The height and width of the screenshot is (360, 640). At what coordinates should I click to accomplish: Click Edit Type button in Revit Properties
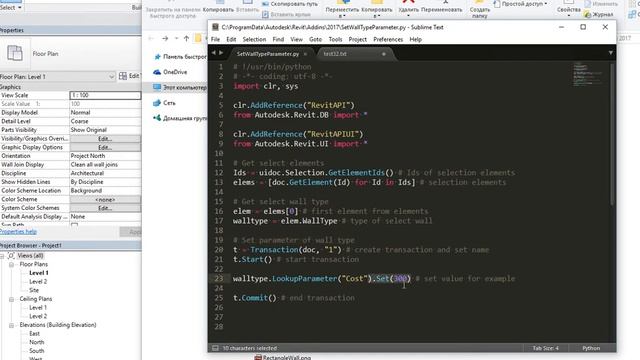pos(130,76)
